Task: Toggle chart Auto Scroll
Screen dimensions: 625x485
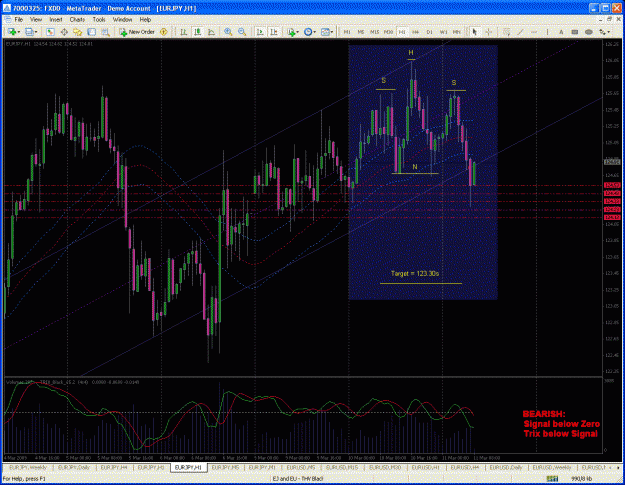Action: (x=260, y=32)
